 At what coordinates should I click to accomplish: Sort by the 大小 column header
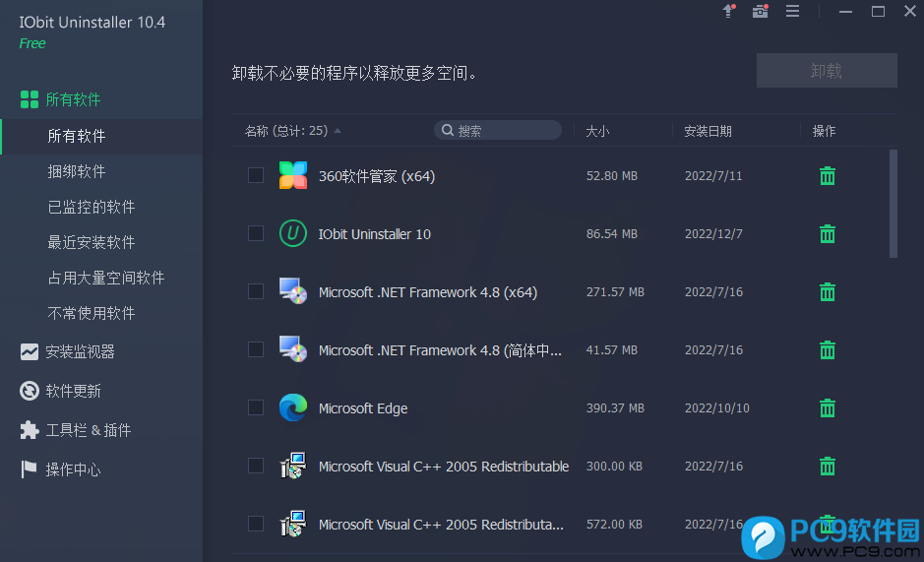(x=597, y=131)
